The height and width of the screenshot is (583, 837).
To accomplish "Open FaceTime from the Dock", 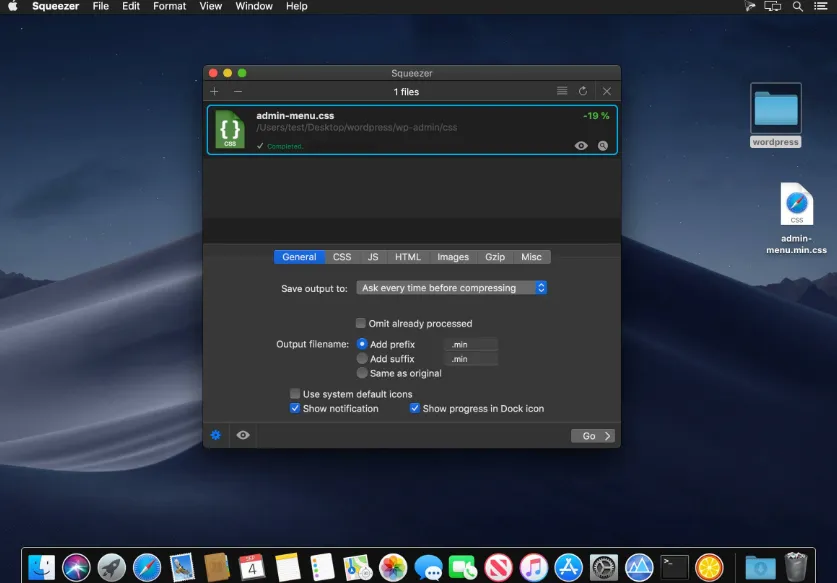I will pyautogui.click(x=463, y=567).
